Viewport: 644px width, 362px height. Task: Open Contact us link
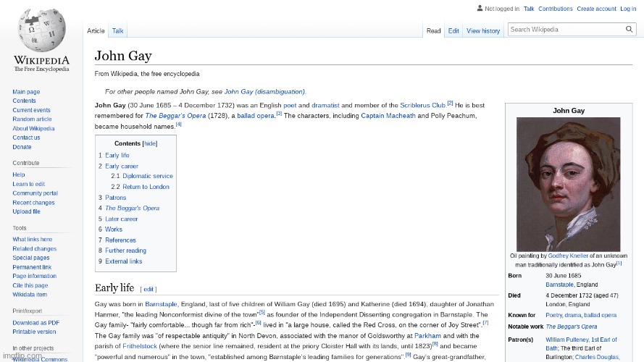click(x=26, y=138)
